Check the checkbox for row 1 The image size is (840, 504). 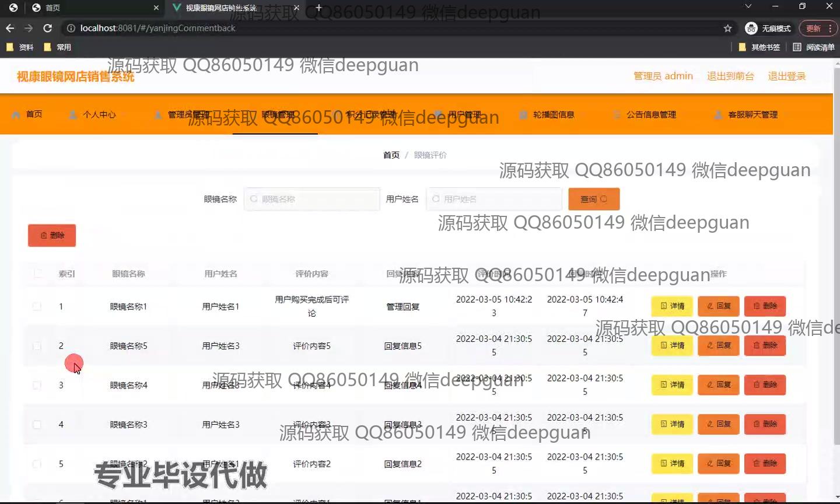(37, 306)
